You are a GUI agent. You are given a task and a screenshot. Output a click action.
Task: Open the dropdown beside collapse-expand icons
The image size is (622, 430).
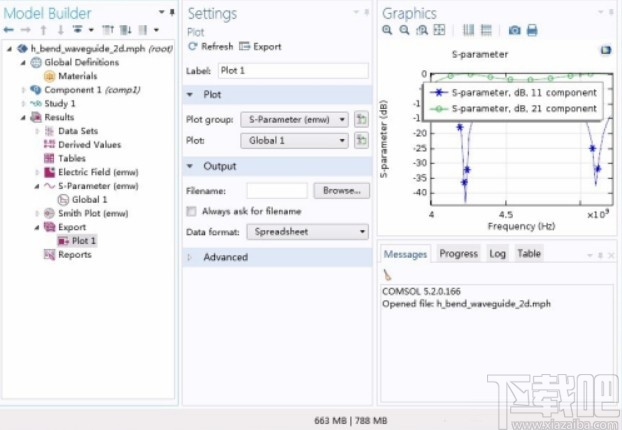pyautogui.click(x=156, y=30)
